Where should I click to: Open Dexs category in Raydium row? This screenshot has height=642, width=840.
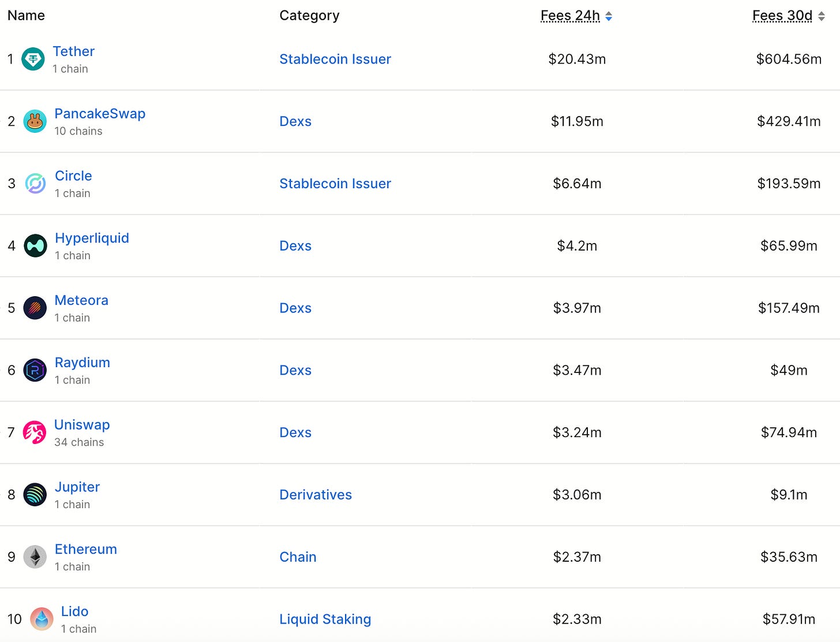pyautogui.click(x=295, y=370)
